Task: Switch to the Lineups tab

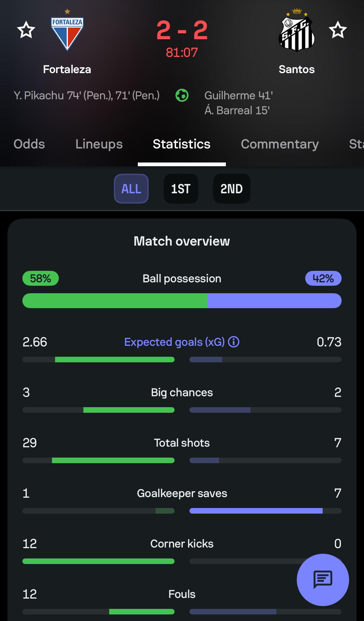Action: (x=99, y=144)
